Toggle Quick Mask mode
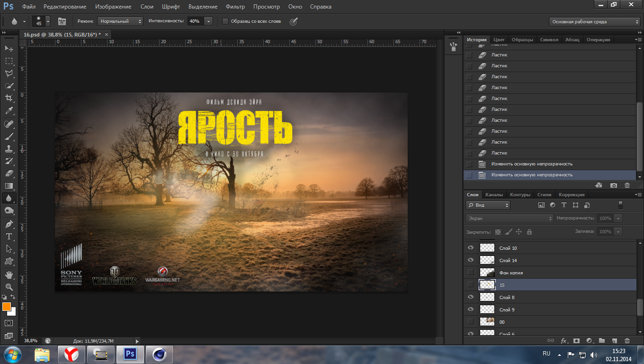The image size is (644, 364). point(9,323)
